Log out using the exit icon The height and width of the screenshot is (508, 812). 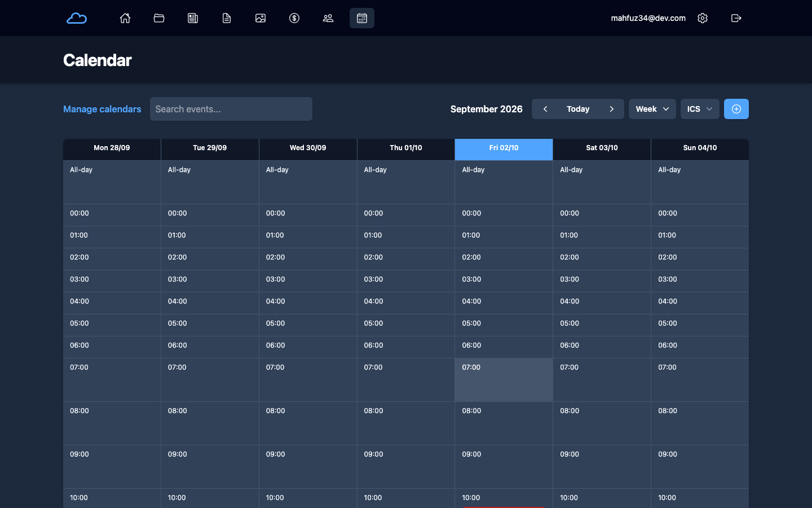click(x=736, y=18)
